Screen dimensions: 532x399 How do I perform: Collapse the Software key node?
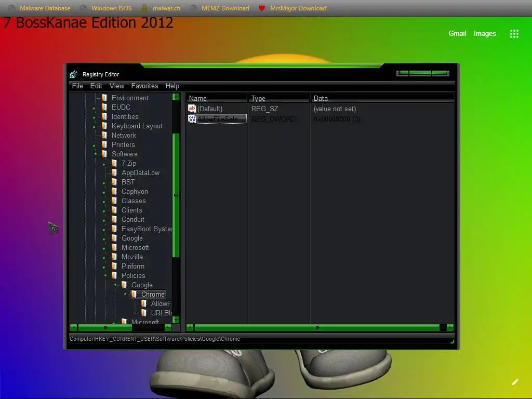pyautogui.click(x=96, y=154)
